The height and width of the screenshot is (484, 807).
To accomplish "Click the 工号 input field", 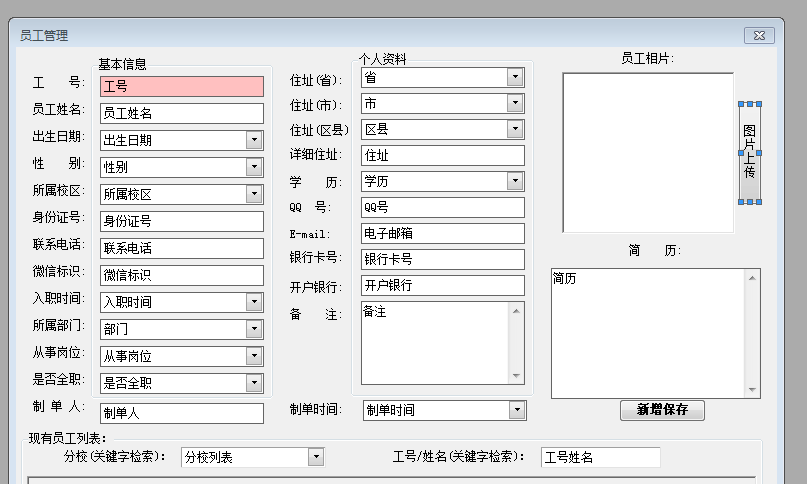I will (x=182, y=87).
